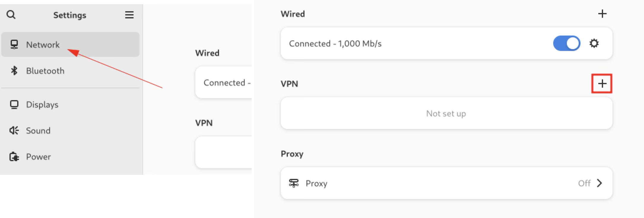This screenshot has width=644, height=218.
Task: Select Network from the sidebar menu
Action: tap(43, 45)
